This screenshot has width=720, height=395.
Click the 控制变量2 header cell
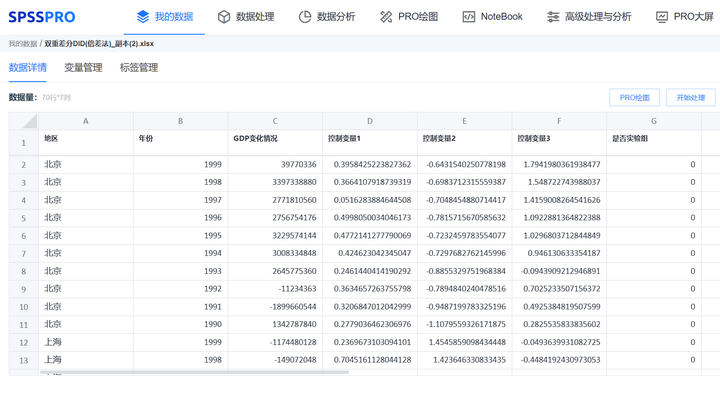[464, 142]
